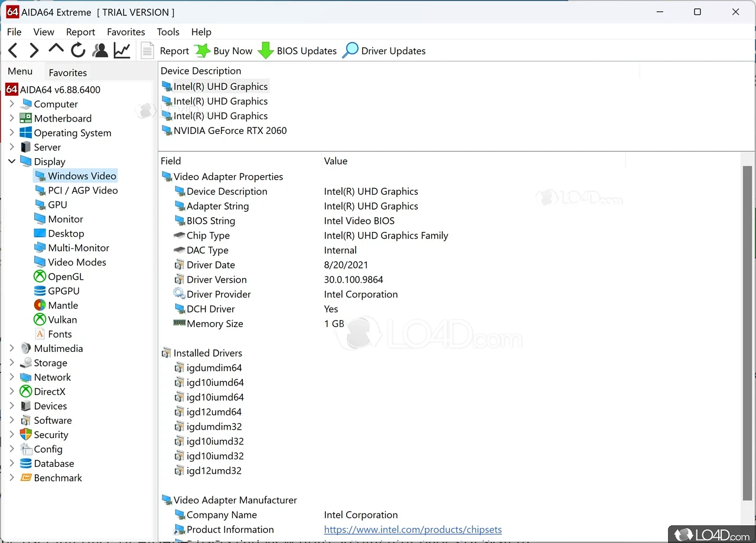Select the GPU tree item

click(x=51, y=205)
